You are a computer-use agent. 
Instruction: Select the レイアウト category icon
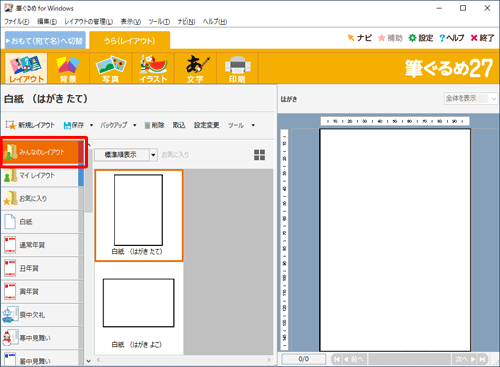[x=26, y=68]
